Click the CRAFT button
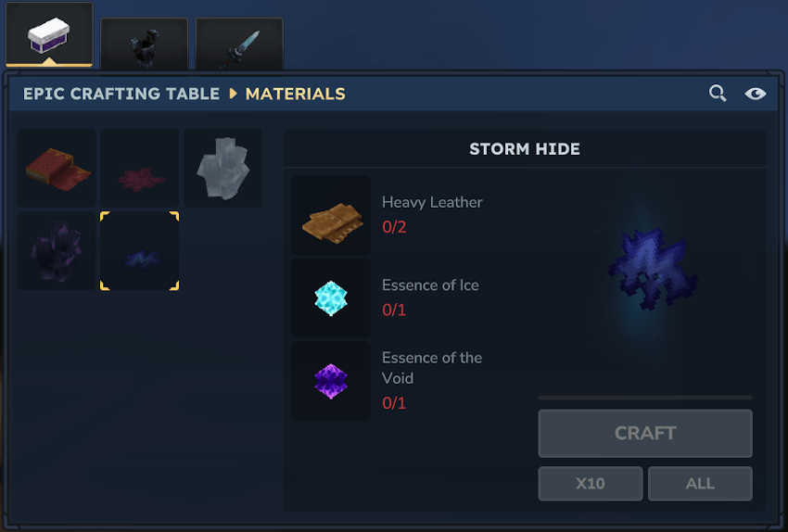The height and width of the screenshot is (532, 788). pos(645,433)
